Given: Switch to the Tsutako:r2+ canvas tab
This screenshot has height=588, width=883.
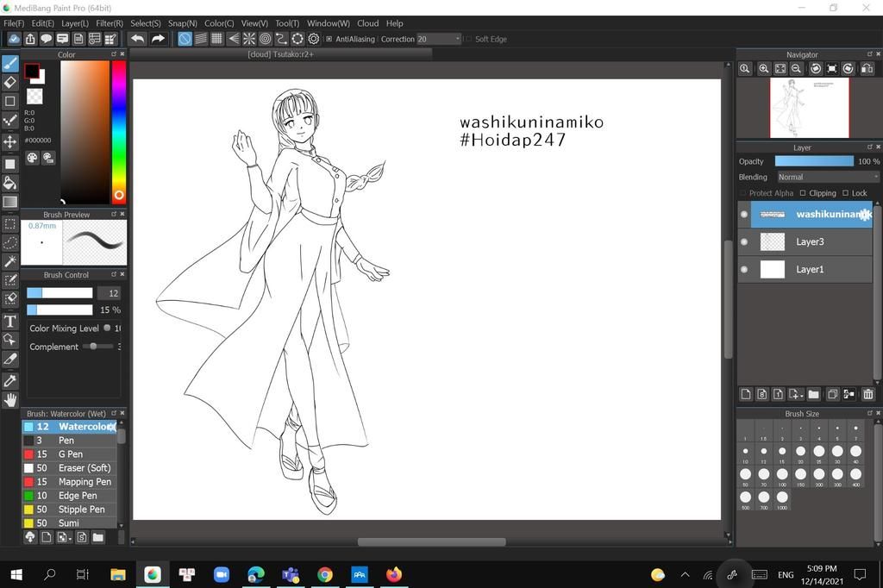Looking at the screenshot, I should (280, 54).
